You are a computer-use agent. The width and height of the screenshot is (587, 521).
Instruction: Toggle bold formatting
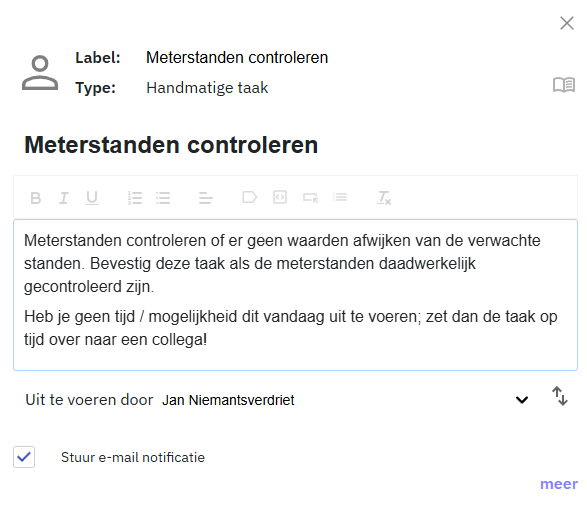point(36,198)
